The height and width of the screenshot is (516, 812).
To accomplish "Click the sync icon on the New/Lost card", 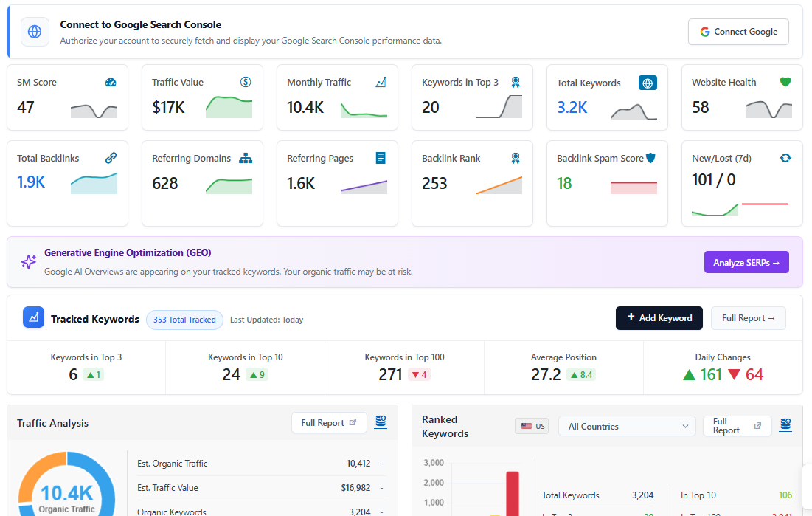I will [x=785, y=158].
